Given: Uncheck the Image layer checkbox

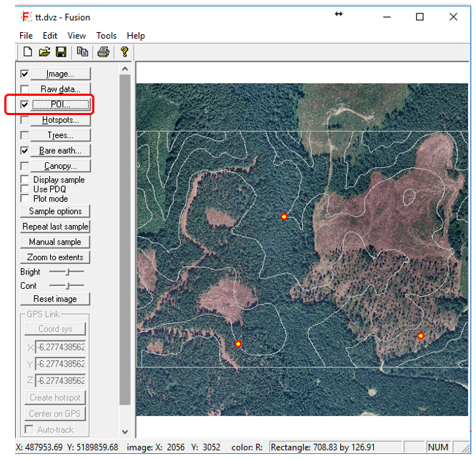Looking at the screenshot, I should coord(25,74).
